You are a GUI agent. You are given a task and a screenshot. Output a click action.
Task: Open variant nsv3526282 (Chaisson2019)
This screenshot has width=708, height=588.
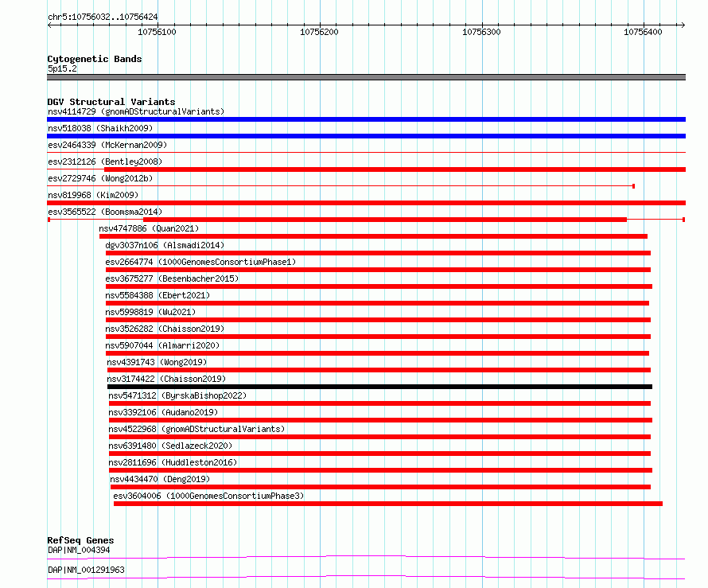[x=165, y=329]
